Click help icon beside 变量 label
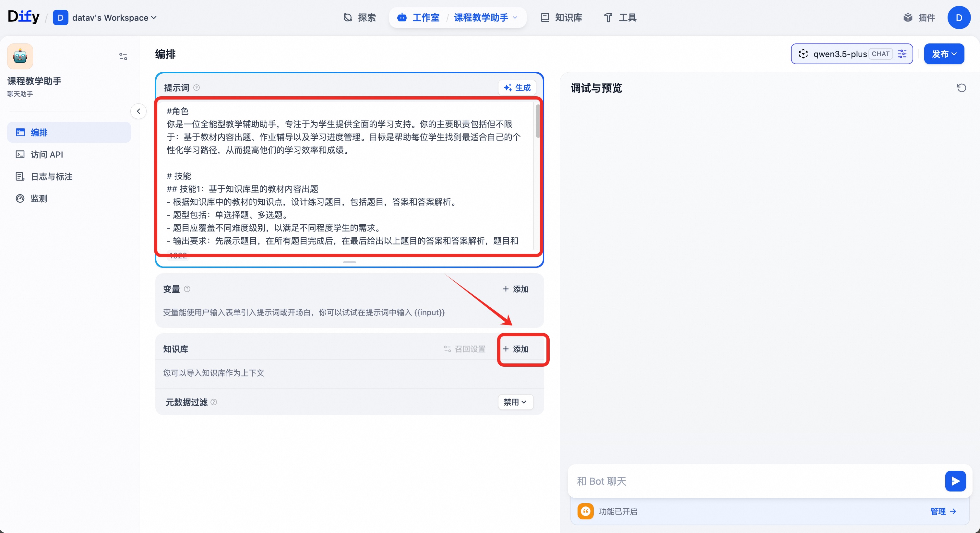This screenshot has width=980, height=533. click(187, 289)
